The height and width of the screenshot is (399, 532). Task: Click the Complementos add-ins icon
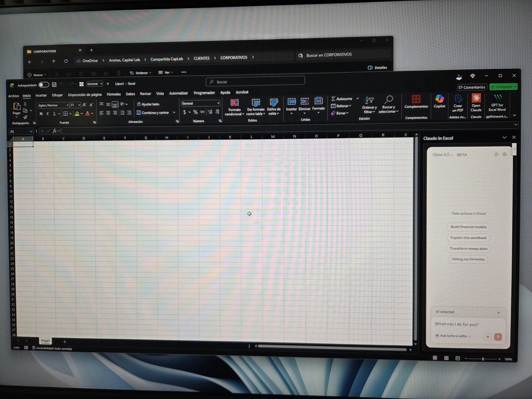pyautogui.click(x=416, y=99)
